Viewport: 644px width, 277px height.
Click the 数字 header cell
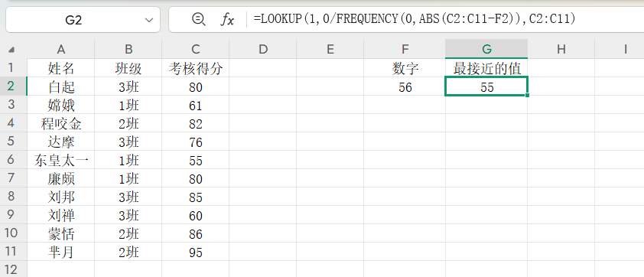[405, 68]
